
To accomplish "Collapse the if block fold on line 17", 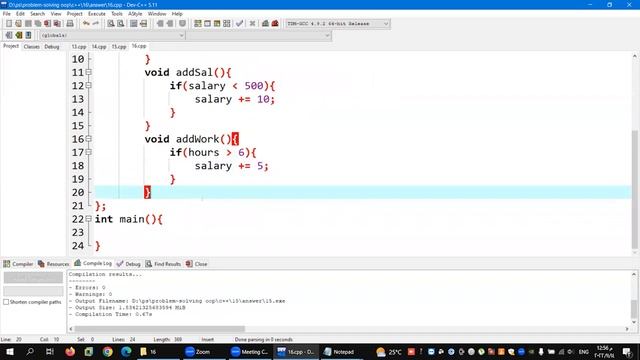I will [x=89, y=152].
